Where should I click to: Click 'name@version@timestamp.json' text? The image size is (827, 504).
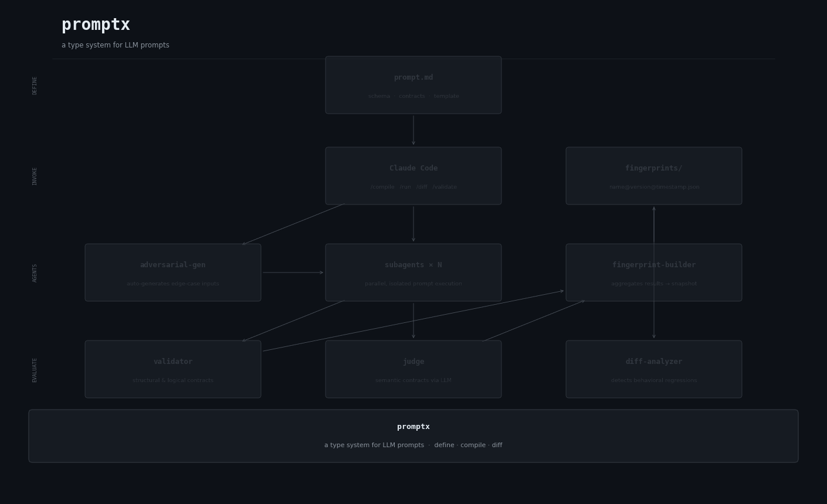(x=654, y=187)
